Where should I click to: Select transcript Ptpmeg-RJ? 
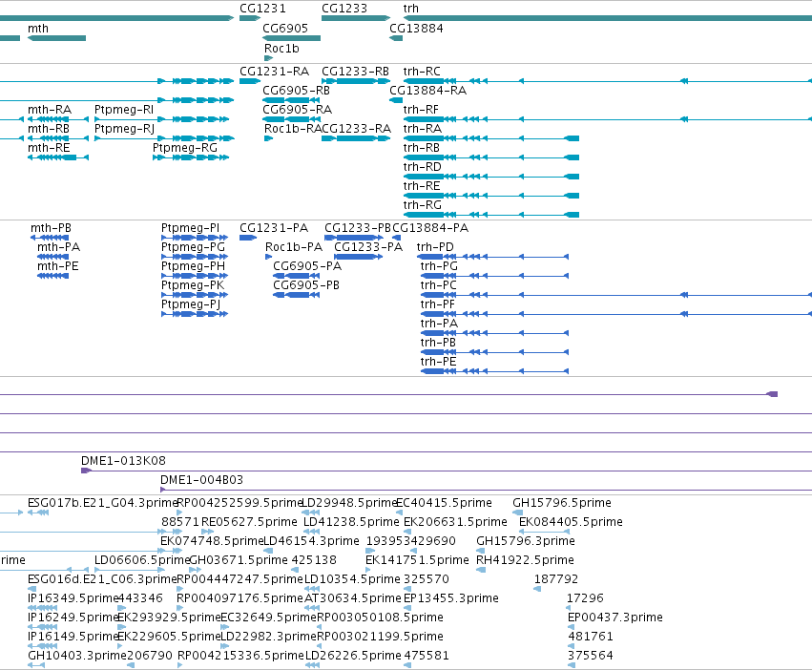point(164,138)
